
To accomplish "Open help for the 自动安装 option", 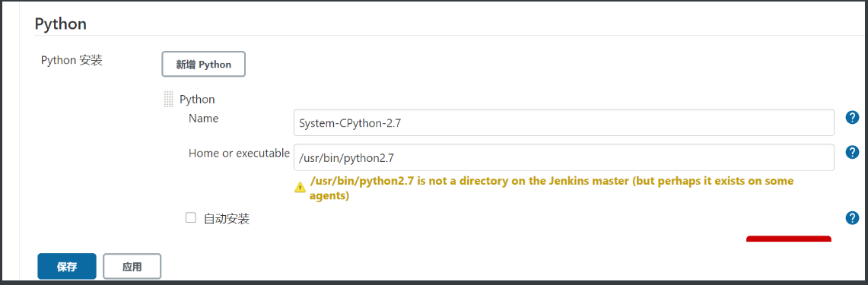I will 852,218.
